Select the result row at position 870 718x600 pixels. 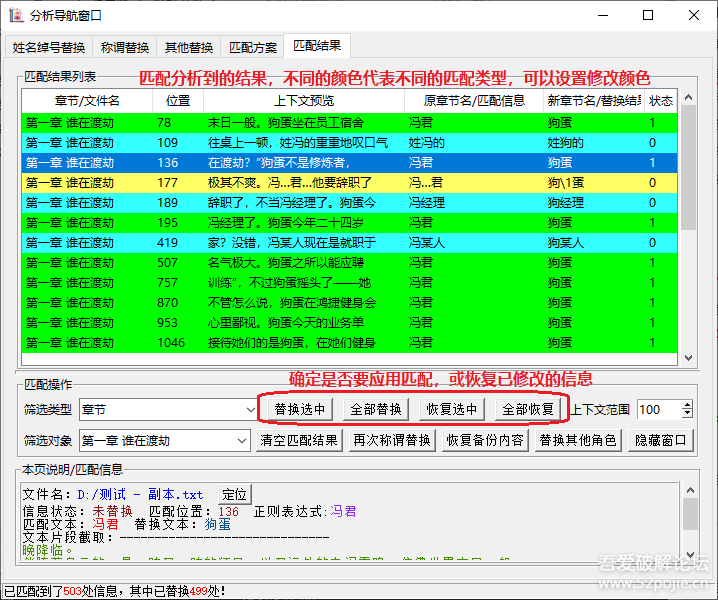click(x=349, y=303)
